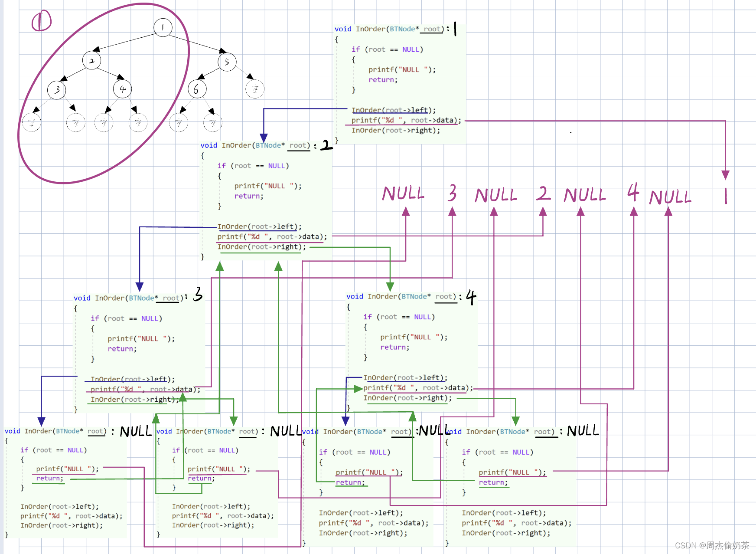Click 'InOrder(root->right);' in block labeled 4
This screenshot has width=756, height=554.
pos(407,398)
